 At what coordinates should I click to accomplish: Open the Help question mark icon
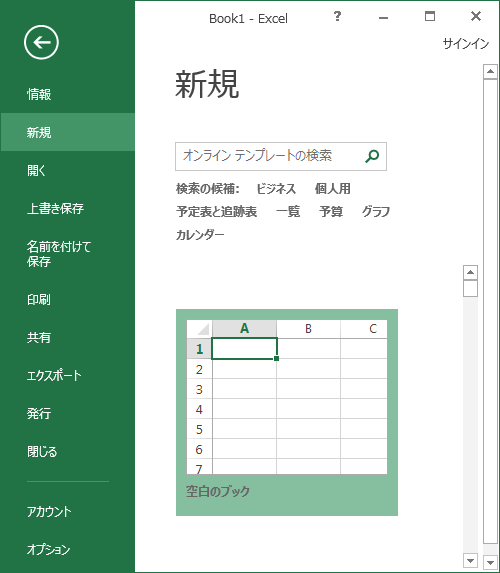point(337,16)
